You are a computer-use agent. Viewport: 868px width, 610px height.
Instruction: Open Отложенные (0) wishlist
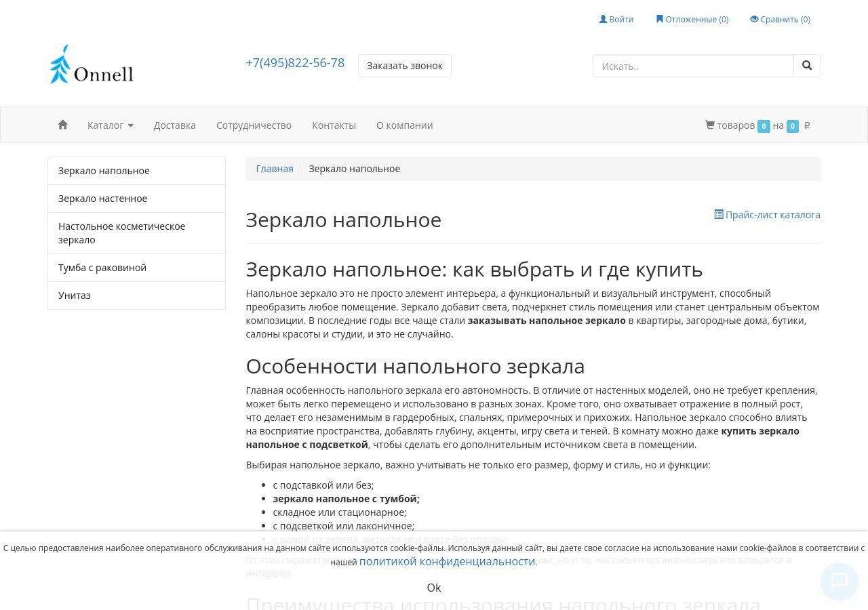[x=692, y=19]
